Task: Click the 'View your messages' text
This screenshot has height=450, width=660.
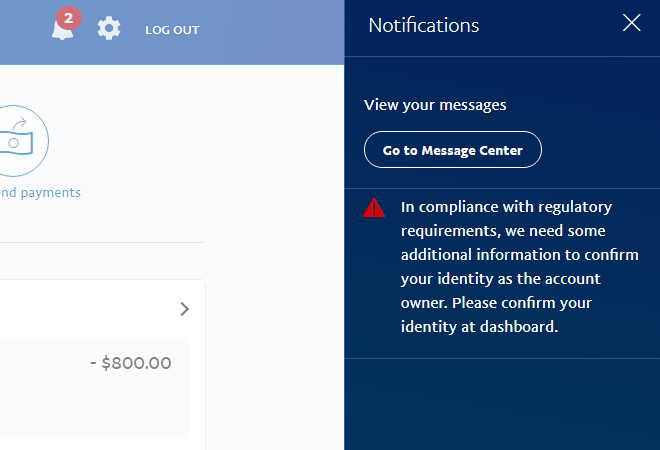Action: (435, 105)
